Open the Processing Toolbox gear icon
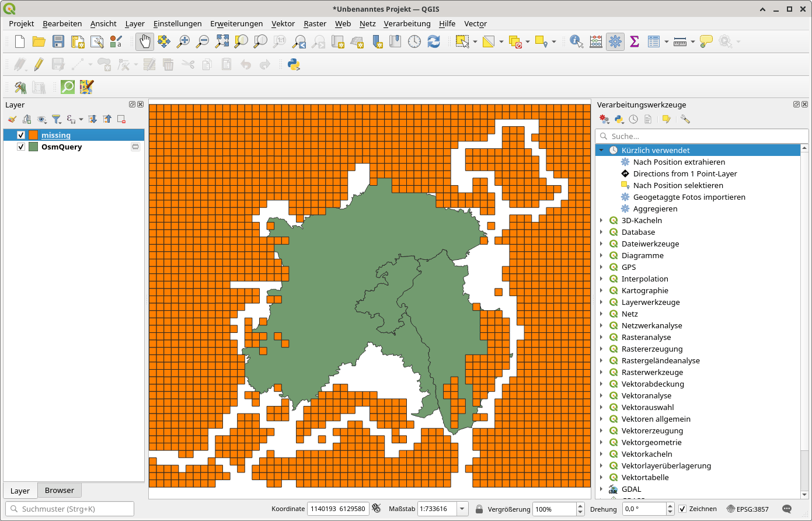The image size is (812, 521). click(615, 41)
